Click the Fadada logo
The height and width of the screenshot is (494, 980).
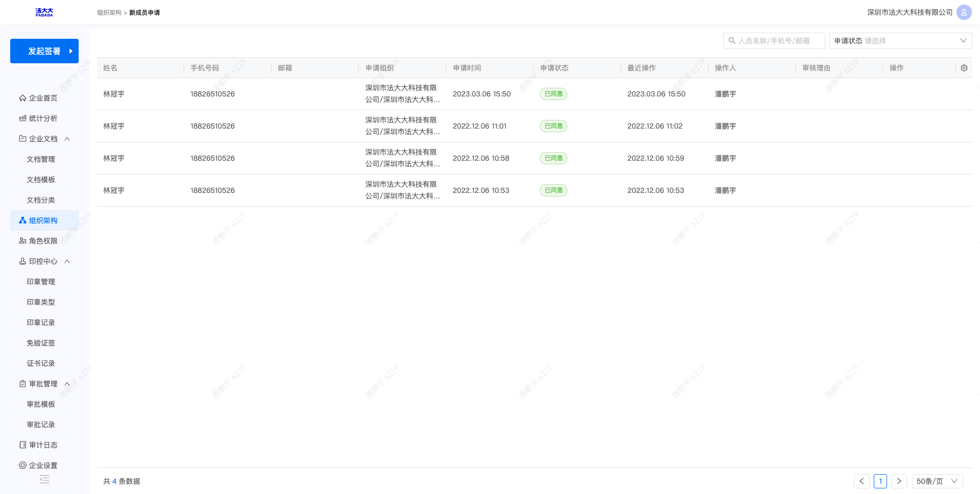[44, 12]
